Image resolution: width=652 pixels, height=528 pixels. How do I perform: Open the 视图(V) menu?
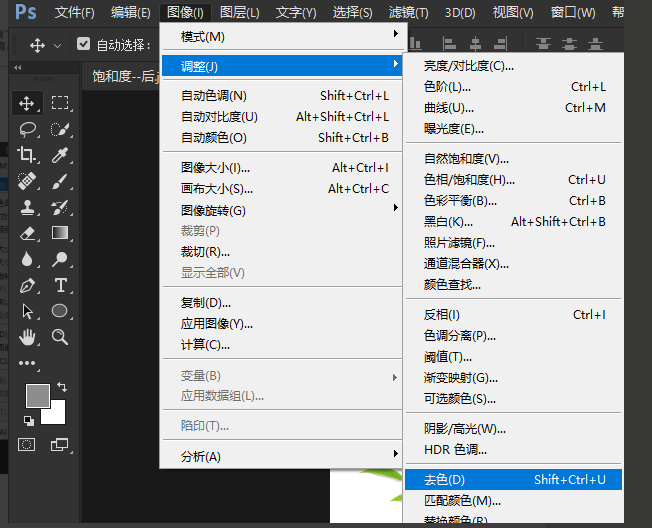tap(513, 12)
